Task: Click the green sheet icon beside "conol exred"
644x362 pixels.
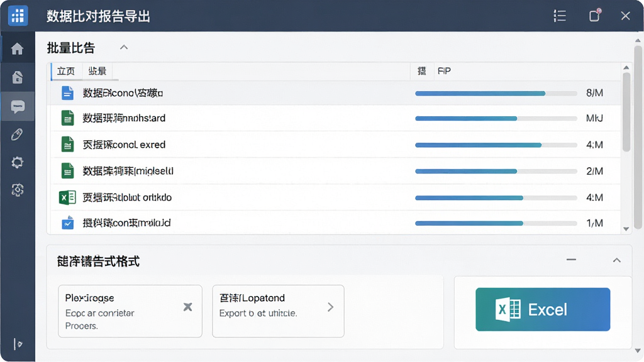Action: coord(67,145)
